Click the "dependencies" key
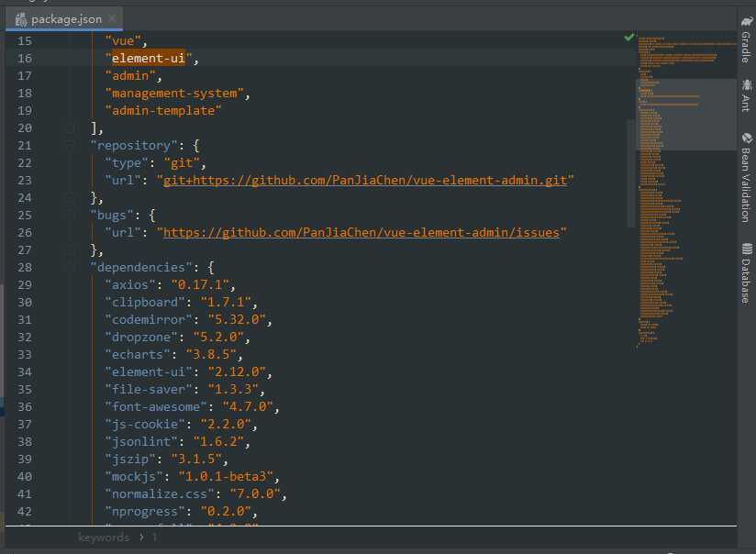Image resolution: width=756 pixels, height=554 pixels. coord(141,268)
